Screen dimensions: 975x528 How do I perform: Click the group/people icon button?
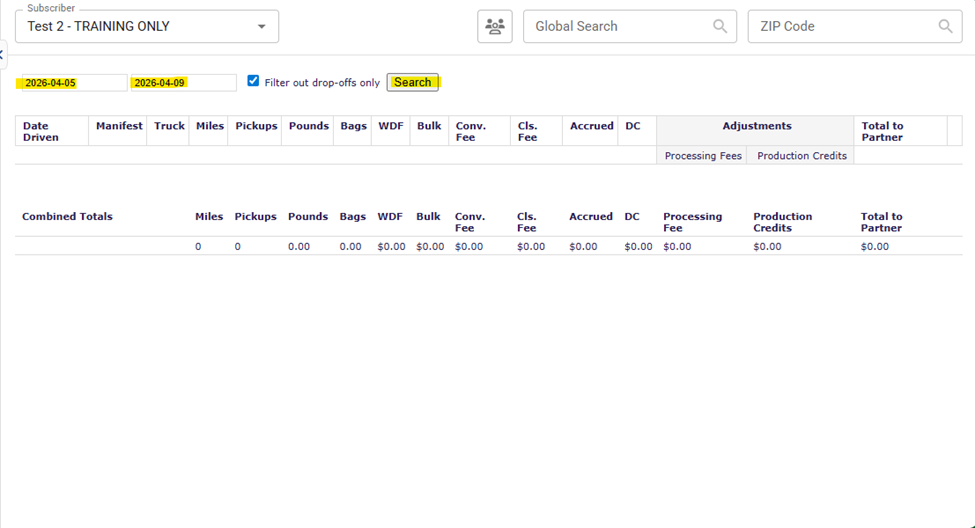pyautogui.click(x=494, y=27)
